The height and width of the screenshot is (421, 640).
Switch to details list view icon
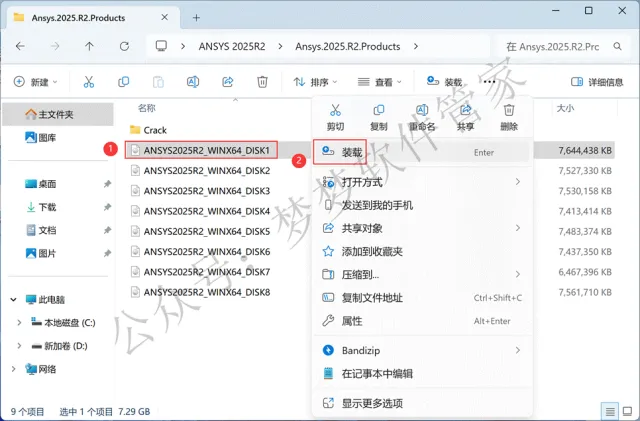click(610, 411)
